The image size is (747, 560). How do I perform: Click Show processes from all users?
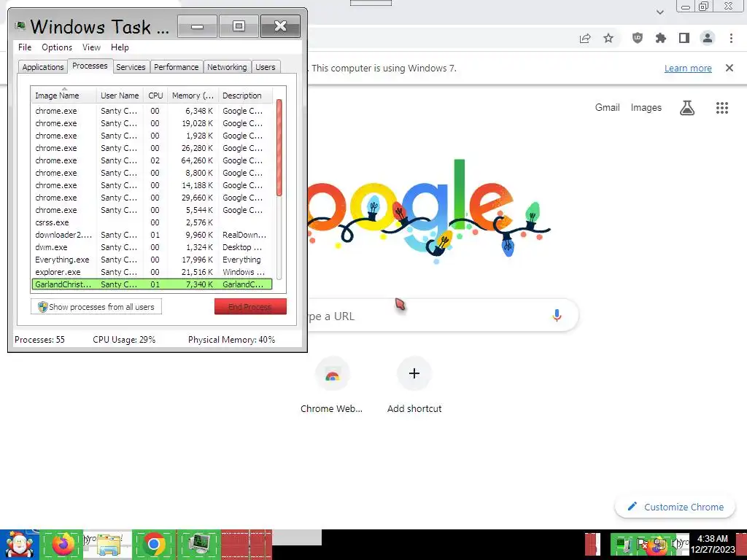point(96,307)
